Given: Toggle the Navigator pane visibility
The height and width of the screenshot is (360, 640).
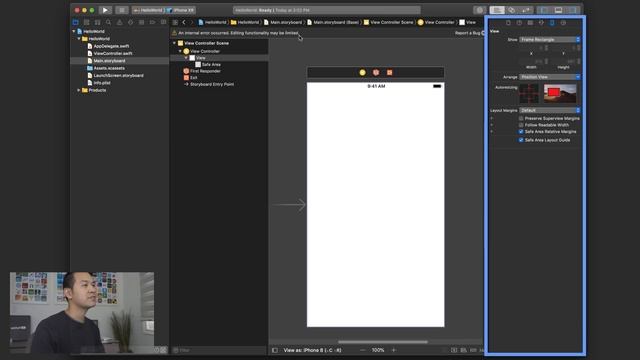Looking at the screenshot, I should [544, 10].
